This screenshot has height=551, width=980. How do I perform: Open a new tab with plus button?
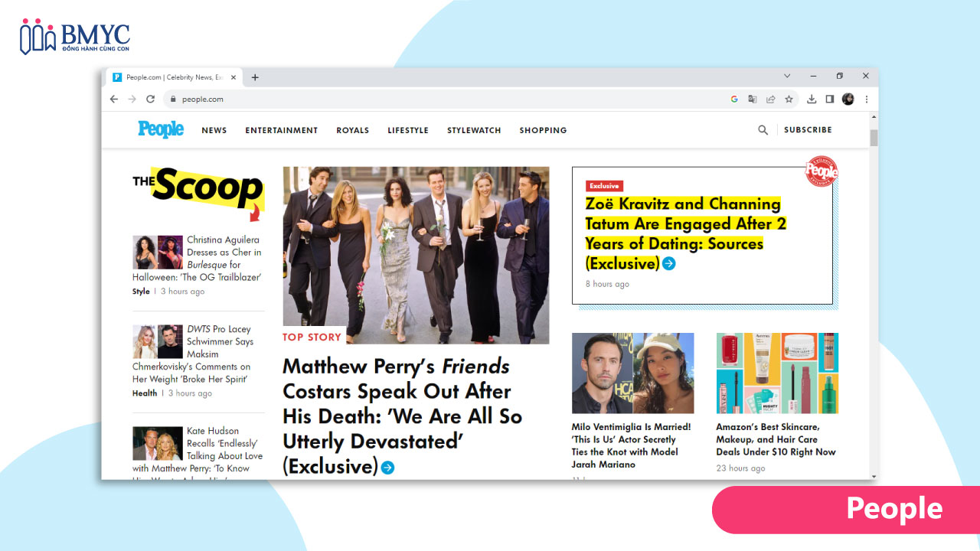[255, 77]
